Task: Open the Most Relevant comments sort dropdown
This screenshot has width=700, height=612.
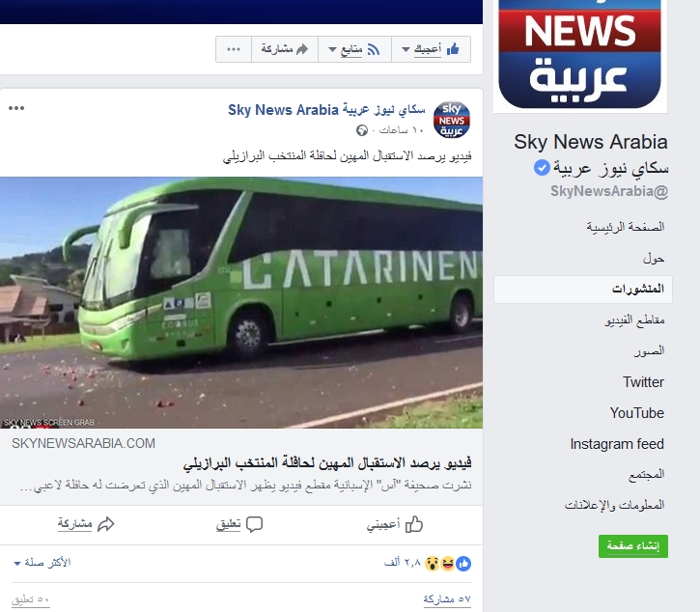Action: (x=42, y=563)
